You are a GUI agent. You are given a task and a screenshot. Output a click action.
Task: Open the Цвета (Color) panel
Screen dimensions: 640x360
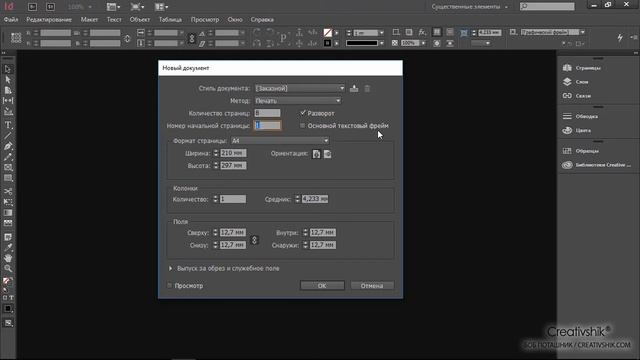click(577, 130)
